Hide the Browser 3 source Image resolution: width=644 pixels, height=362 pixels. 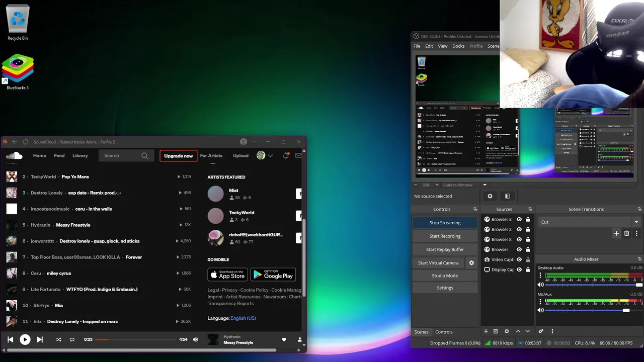coord(519,219)
